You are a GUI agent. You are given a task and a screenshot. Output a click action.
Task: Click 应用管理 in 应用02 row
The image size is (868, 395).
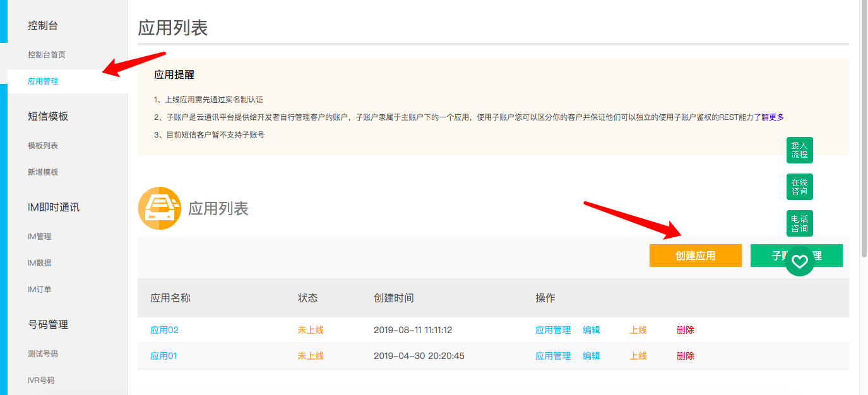click(553, 330)
